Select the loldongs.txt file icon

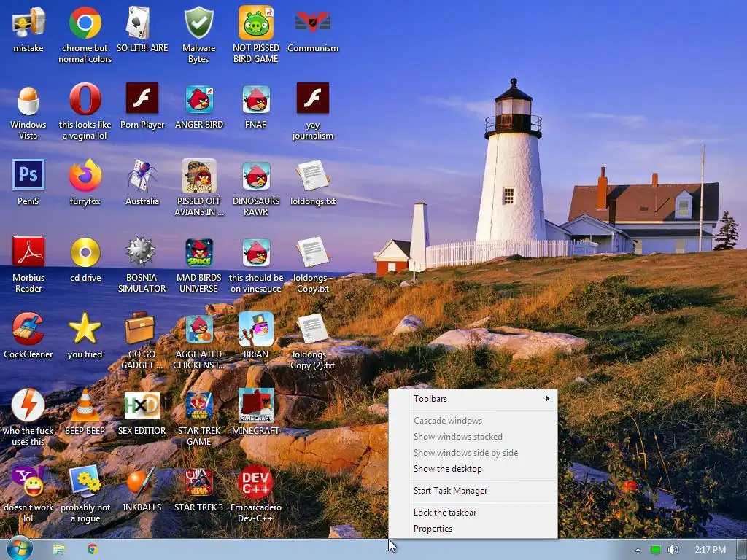pyautogui.click(x=312, y=176)
